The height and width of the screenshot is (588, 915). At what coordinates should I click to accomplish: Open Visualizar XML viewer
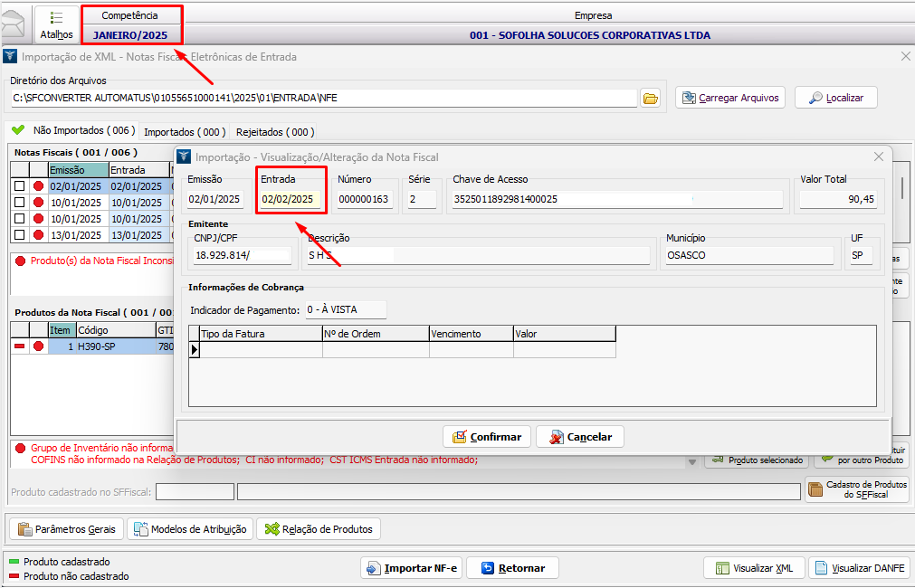pyautogui.click(x=754, y=568)
